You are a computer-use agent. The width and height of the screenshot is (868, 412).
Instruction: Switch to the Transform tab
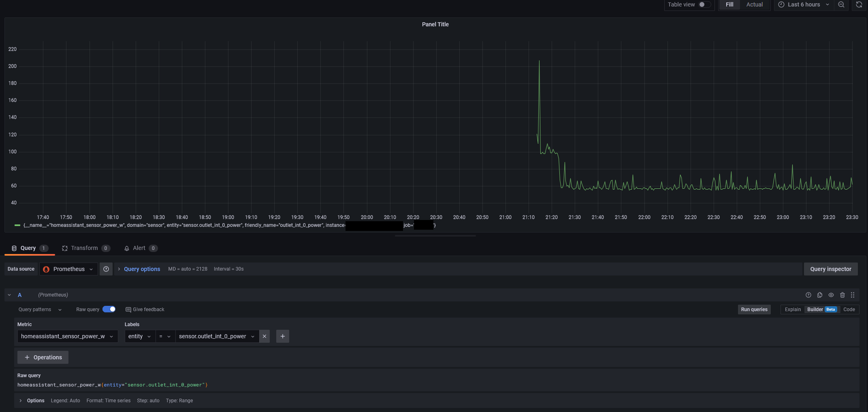85,248
